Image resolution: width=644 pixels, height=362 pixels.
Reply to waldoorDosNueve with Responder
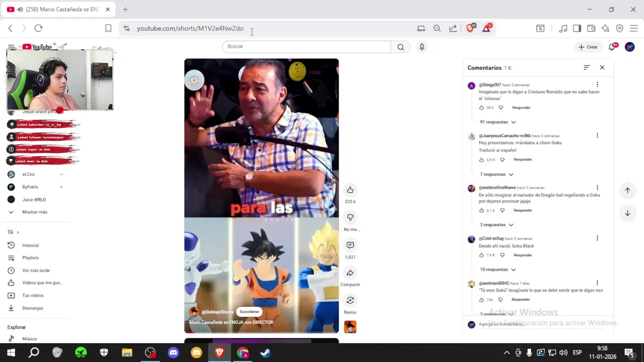tap(523, 211)
